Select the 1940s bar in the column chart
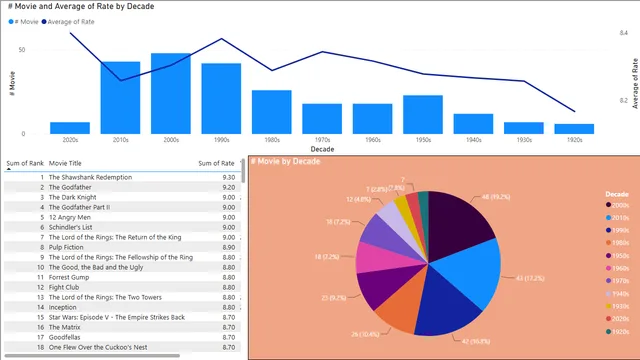The width and height of the screenshot is (640, 360). pos(473,124)
